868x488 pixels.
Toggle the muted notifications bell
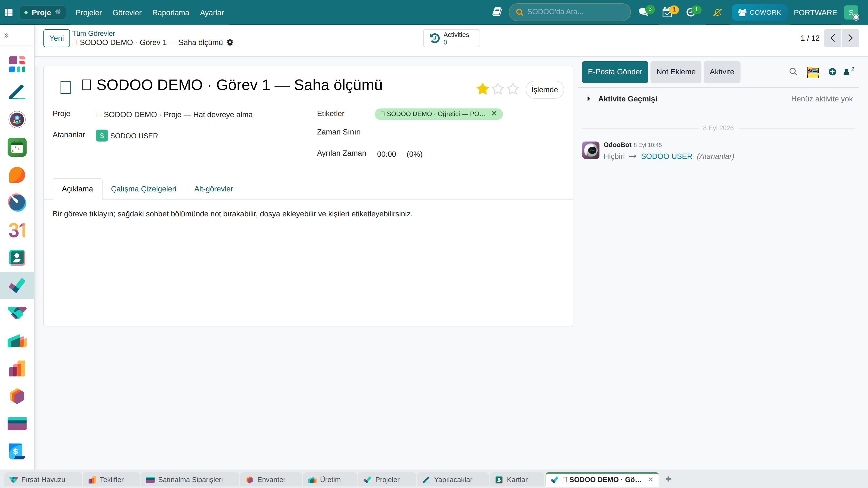point(717,12)
